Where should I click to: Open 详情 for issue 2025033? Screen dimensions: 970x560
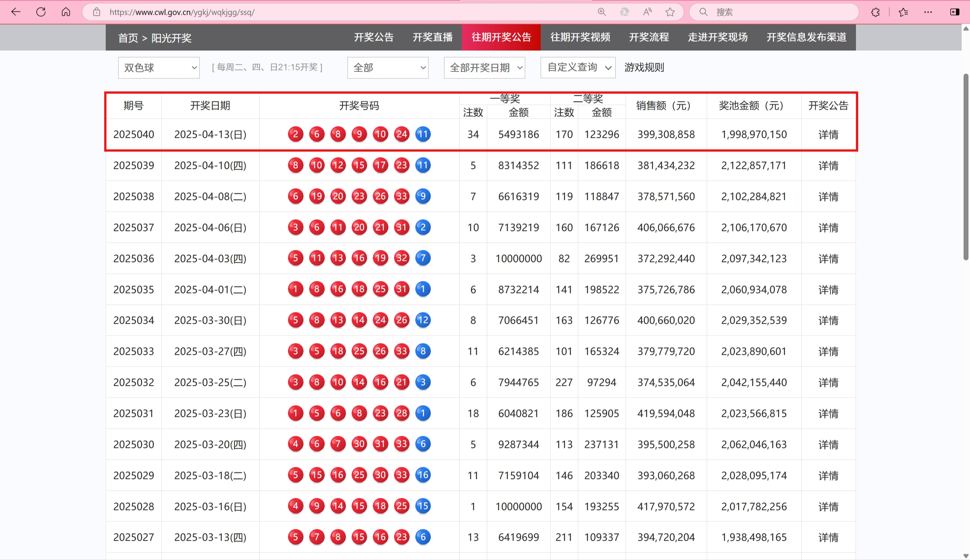[x=828, y=351]
